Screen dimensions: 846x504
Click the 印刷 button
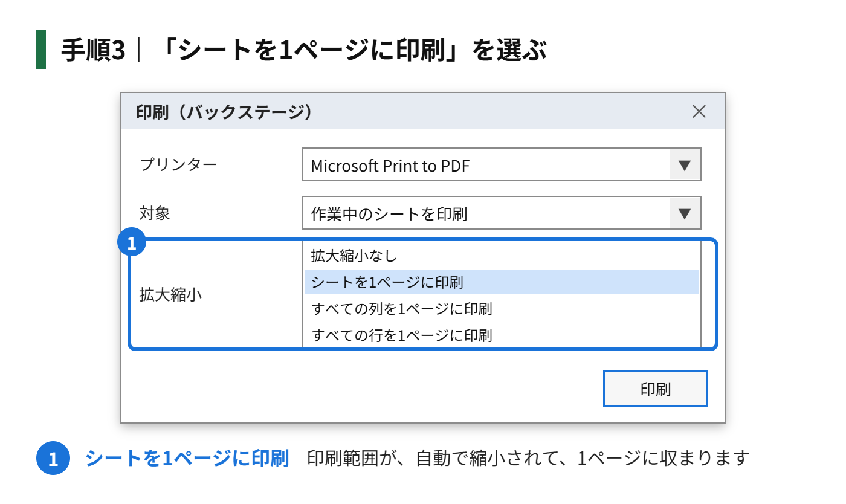[x=656, y=389]
